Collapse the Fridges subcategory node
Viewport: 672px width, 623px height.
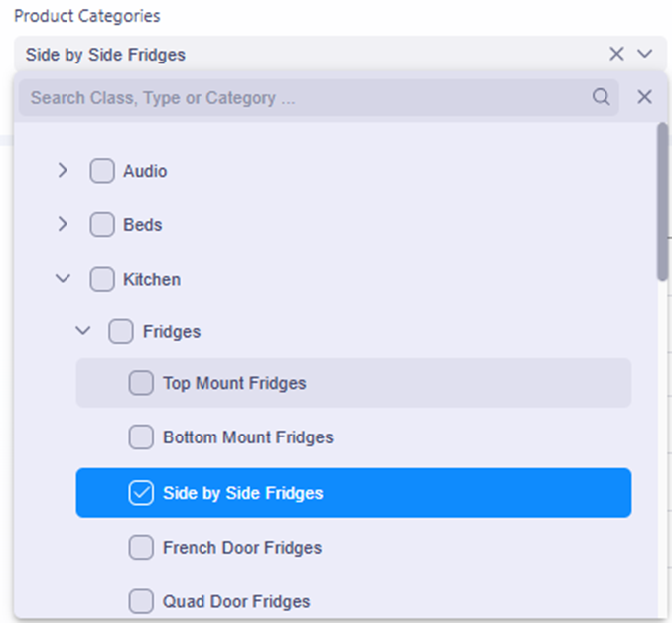[83, 331]
